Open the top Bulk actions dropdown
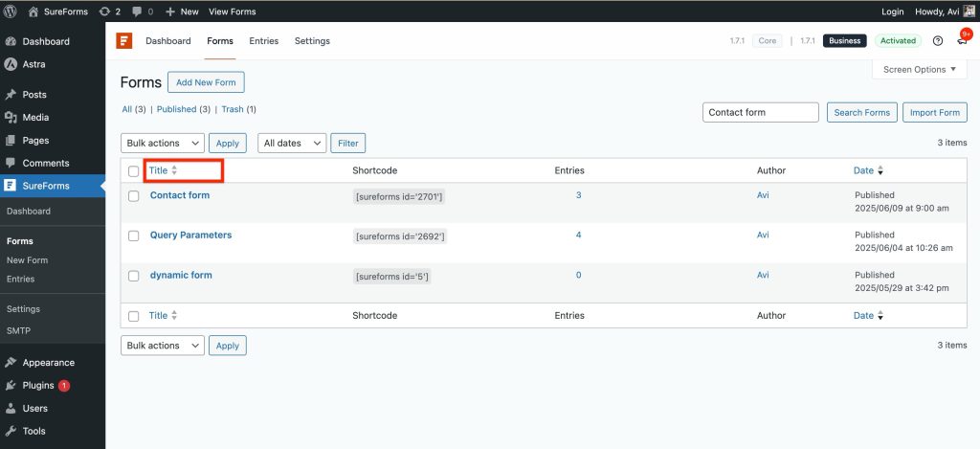The width and height of the screenshot is (980, 449). click(x=162, y=143)
